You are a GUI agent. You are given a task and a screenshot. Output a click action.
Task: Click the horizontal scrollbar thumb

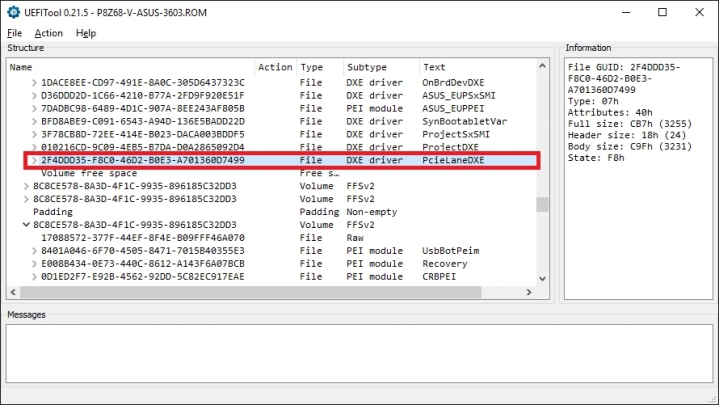tap(251, 292)
